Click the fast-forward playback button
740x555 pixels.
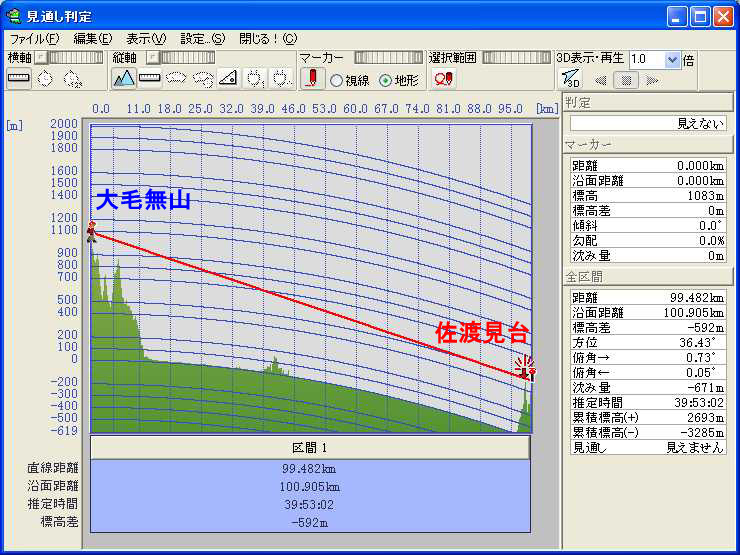(x=653, y=80)
